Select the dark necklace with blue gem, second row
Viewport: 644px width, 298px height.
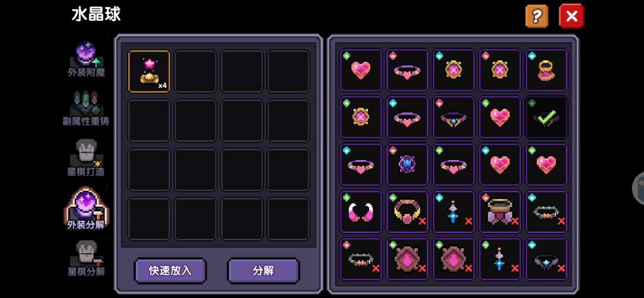tap(454, 117)
